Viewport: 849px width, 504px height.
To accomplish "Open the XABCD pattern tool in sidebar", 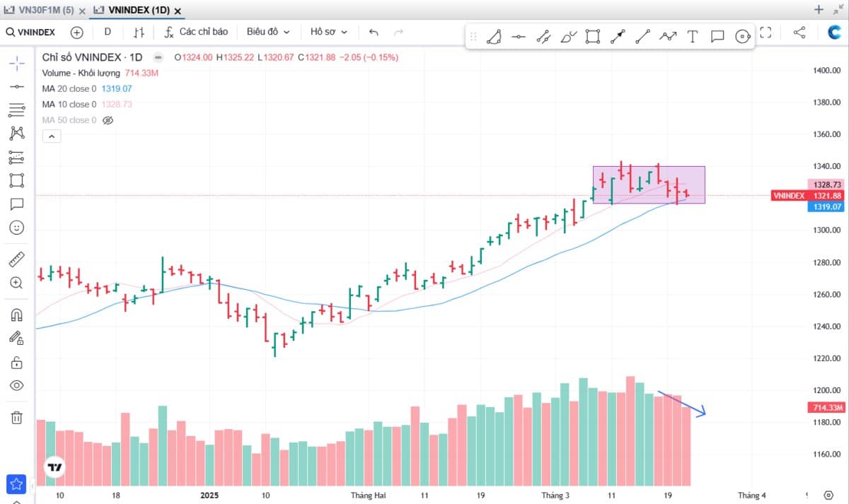I will [17, 133].
